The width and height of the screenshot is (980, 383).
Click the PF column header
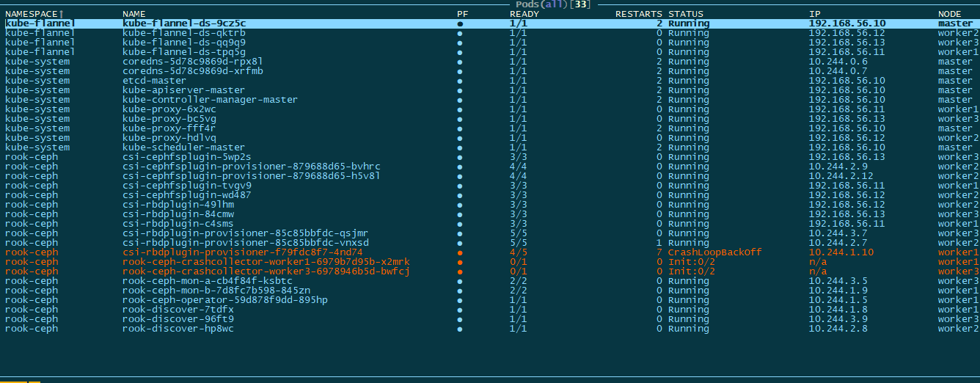click(463, 14)
